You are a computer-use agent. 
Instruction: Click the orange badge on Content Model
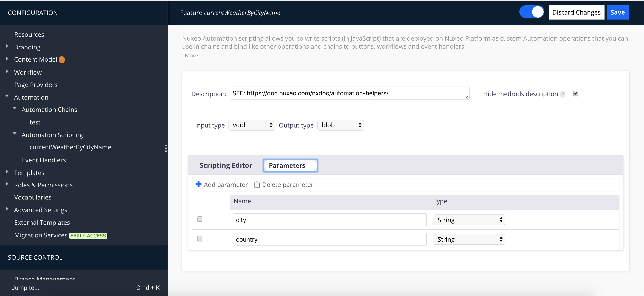click(x=62, y=60)
